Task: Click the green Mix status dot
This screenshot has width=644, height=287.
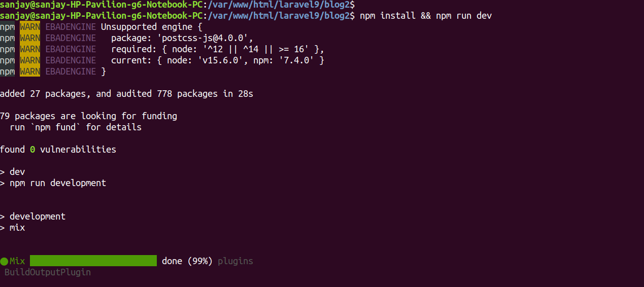Action: [4, 262]
